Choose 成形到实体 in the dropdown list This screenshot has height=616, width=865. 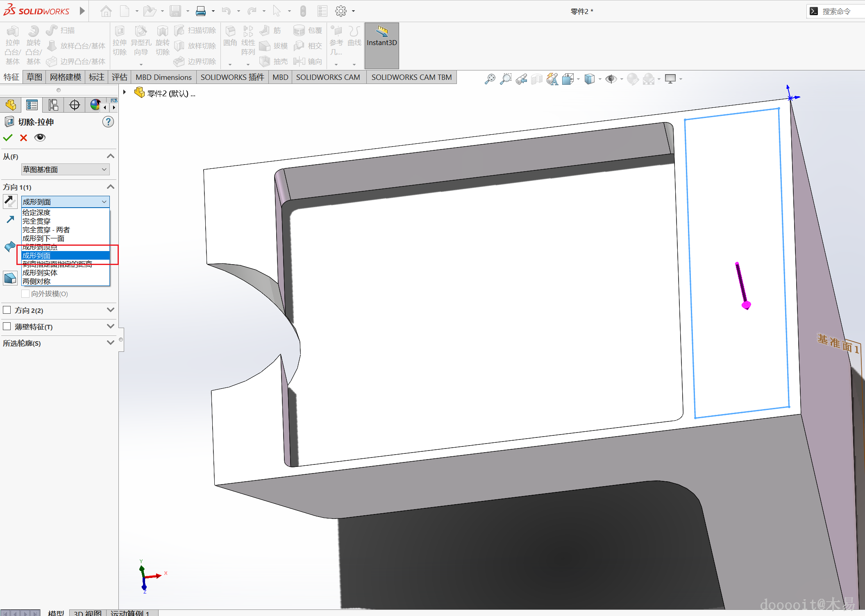40,273
